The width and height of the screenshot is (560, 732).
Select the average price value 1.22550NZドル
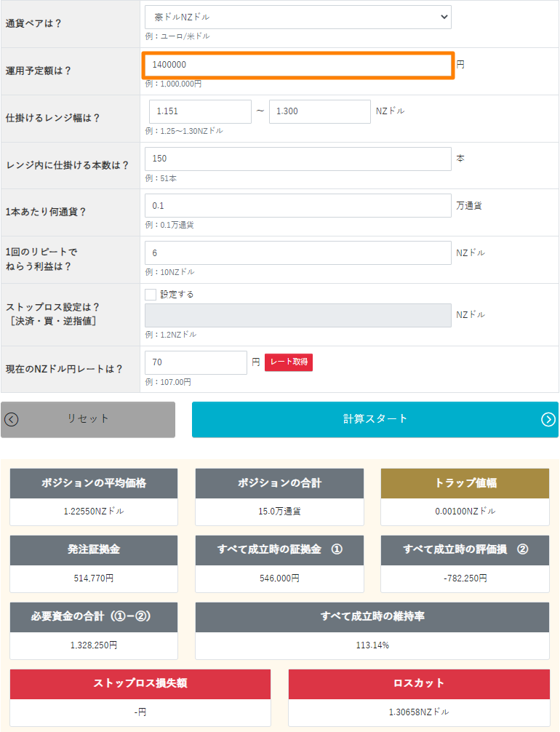94,512
